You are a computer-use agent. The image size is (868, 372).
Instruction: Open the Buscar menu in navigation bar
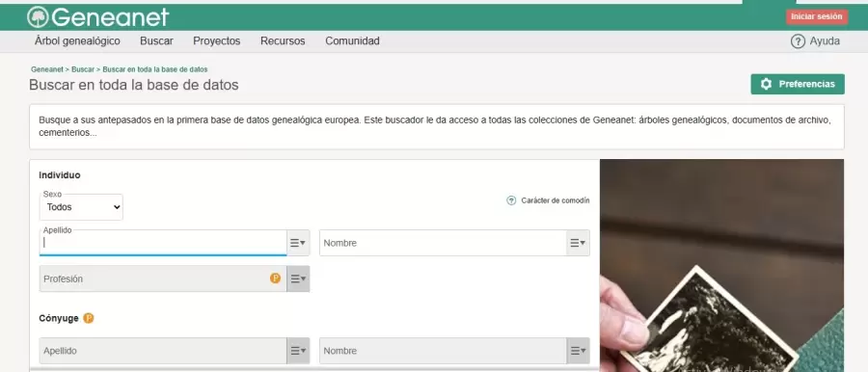[156, 41]
